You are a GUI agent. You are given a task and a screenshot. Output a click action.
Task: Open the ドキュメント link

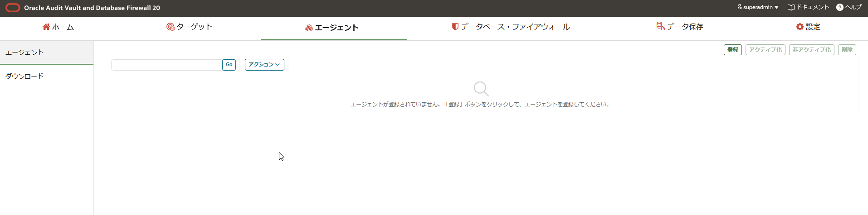808,7
